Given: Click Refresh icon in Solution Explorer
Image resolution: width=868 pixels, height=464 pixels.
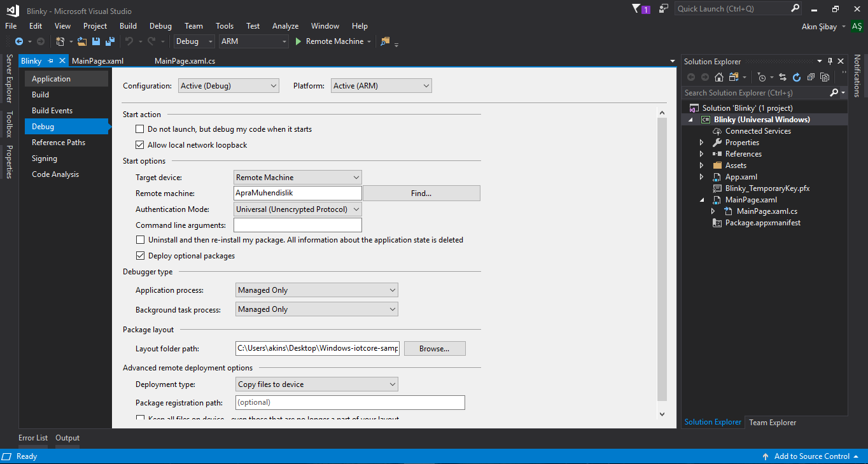Looking at the screenshot, I should click(x=797, y=77).
